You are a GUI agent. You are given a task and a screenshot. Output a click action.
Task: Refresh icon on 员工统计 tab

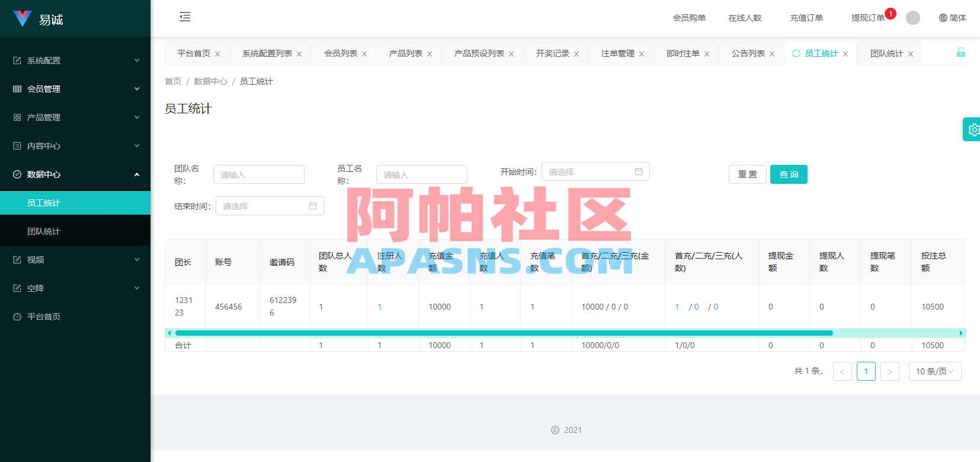[x=796, y=53]
